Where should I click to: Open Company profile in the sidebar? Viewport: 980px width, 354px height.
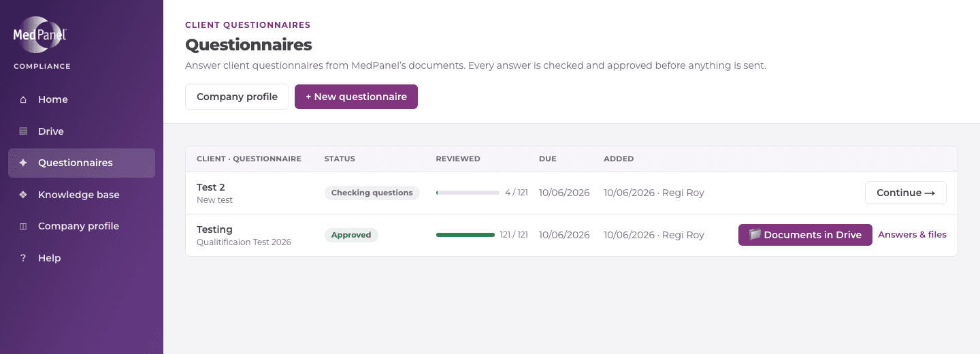click(x=82, y=226)
